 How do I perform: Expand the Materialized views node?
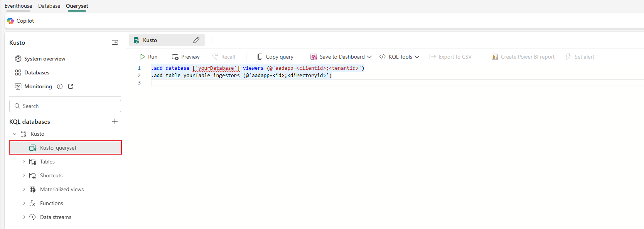[24, 189]
